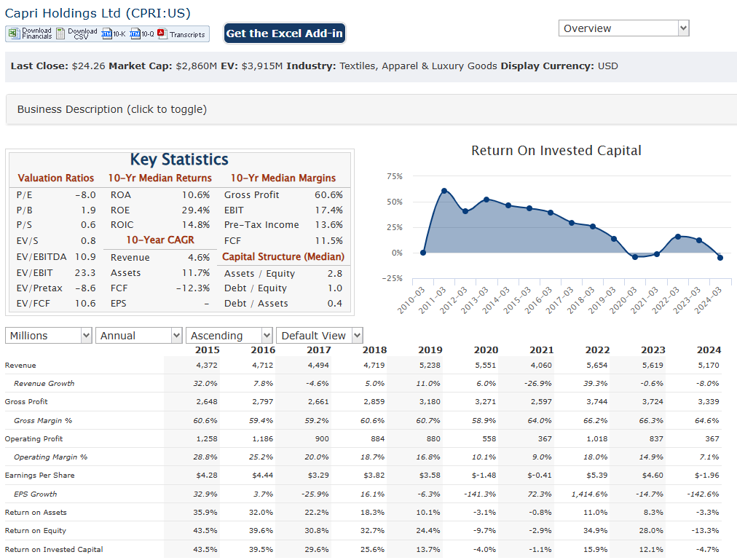Click 2023 gross margin 66.3%

[651, 421]
